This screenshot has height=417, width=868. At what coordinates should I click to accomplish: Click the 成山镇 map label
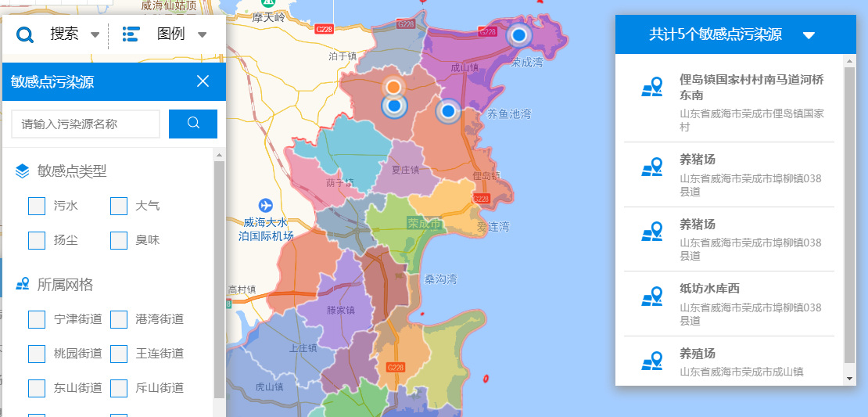pos(464,67)
